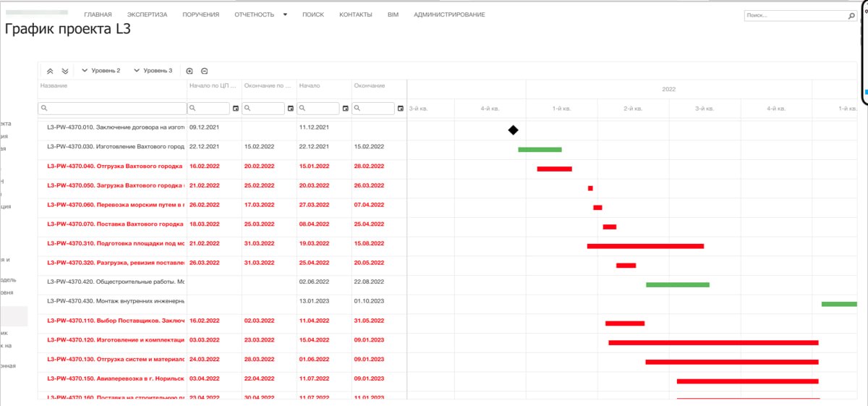Open the ОТЧЕТНОСТЬ dropdown arrow
Image resolution: width=868 pixels, height=406 pixels.
[285, 14]
